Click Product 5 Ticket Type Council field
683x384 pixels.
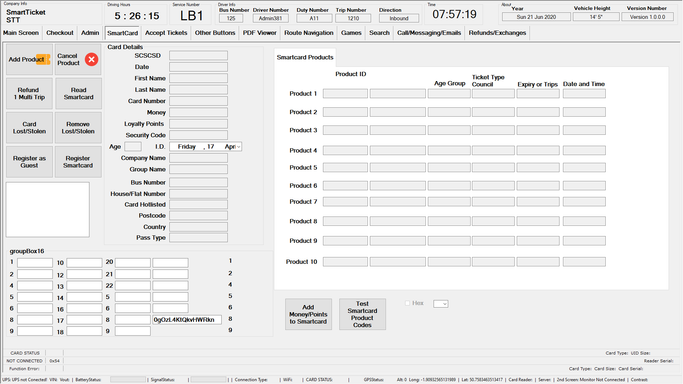tap(493, 168)
